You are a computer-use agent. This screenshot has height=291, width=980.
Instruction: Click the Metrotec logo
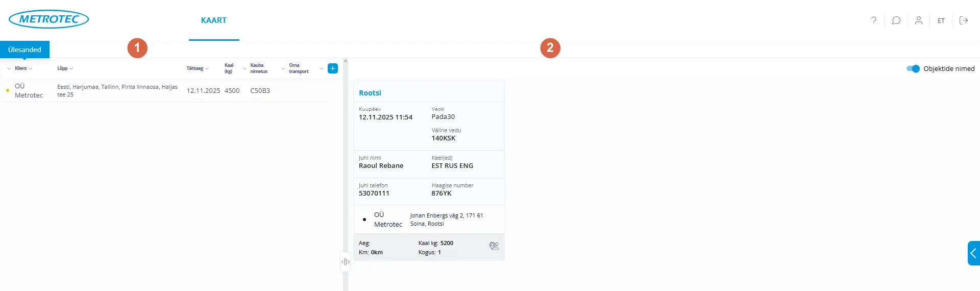coord(48,19)
